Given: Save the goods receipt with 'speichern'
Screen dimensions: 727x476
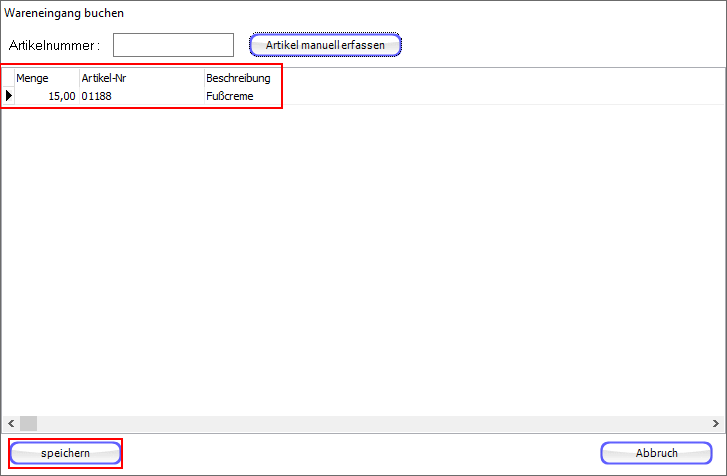Looking at the screenshot, I should [66, 453].
